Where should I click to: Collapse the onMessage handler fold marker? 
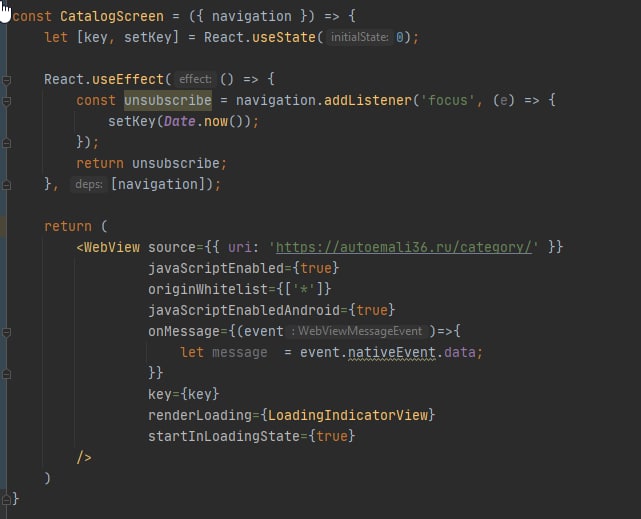click(7, 332)
